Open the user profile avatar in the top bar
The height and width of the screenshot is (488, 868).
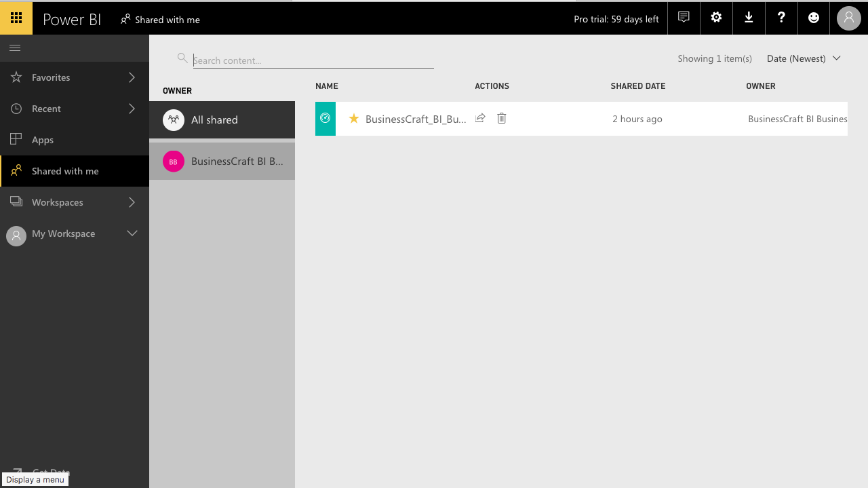pyautogui.click(x=849, y=18)
